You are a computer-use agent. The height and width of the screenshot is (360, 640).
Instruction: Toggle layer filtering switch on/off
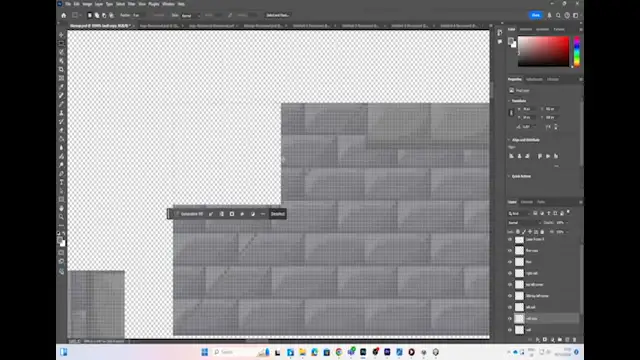(569, 212)
